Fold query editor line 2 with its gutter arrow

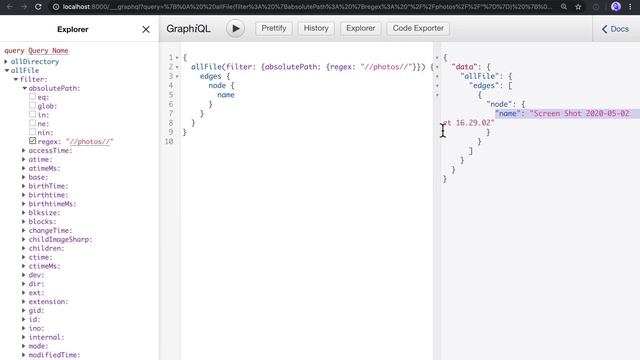pyautogui.click(x=177, y=67)
